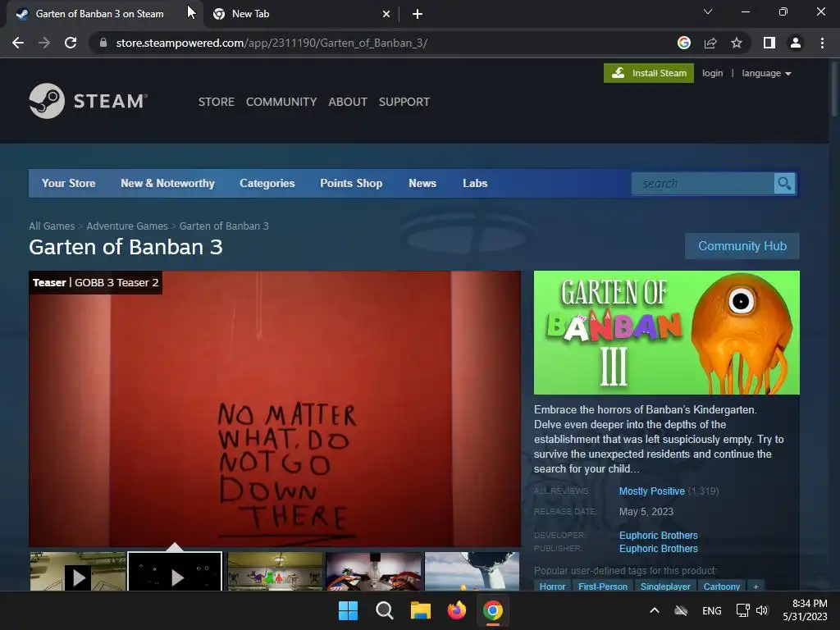Screen dimensions: 840x630
Task: Click the Euphoric Brothers publisher link
Action: coord(659,549)
